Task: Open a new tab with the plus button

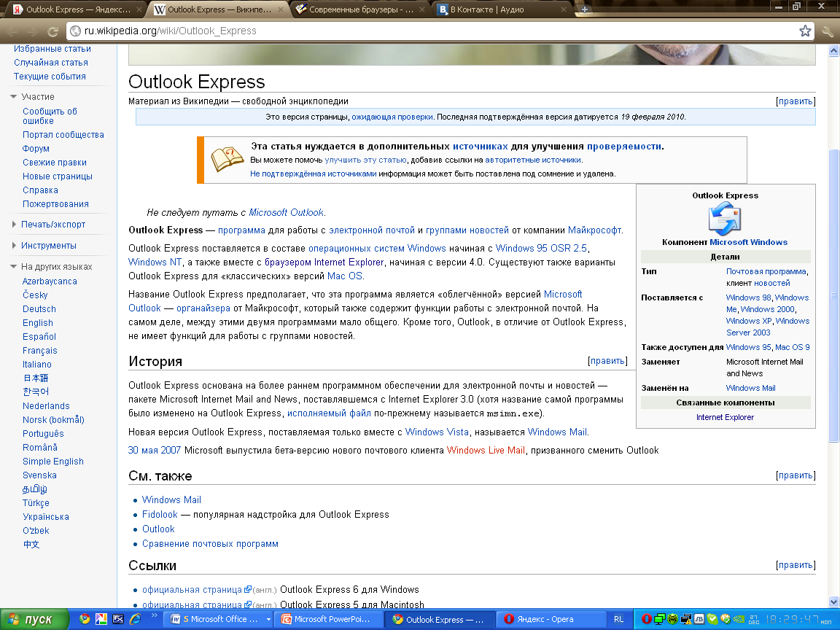Action: [585, 9]
